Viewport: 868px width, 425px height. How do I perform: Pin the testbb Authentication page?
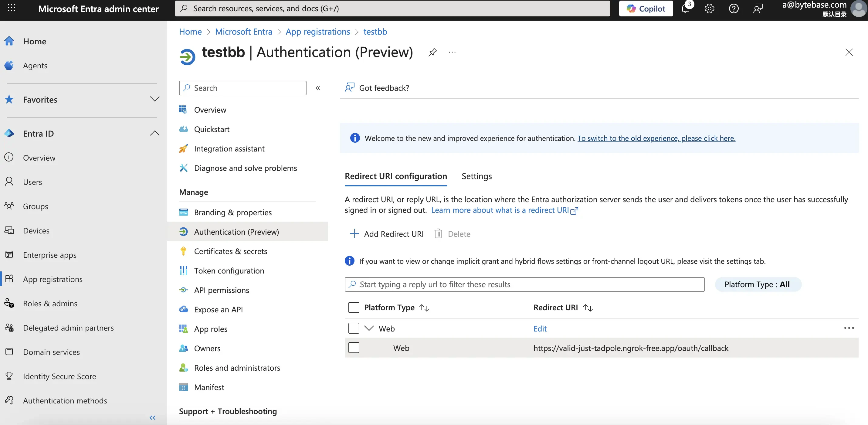click(x=433, y=52)
